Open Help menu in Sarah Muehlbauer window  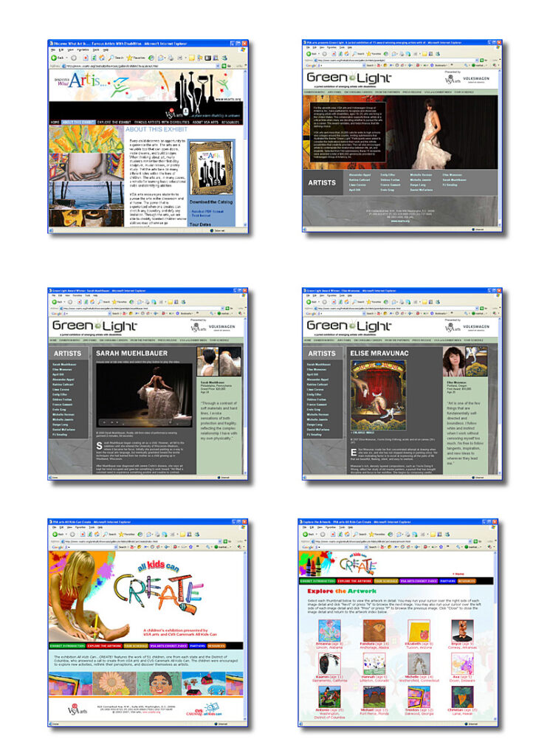point(95,295)
